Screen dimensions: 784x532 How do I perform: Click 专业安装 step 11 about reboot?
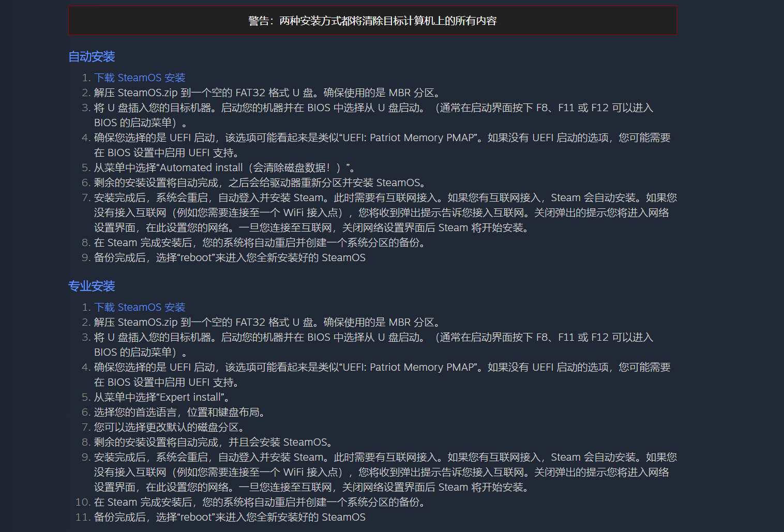(x=230, y=517)
